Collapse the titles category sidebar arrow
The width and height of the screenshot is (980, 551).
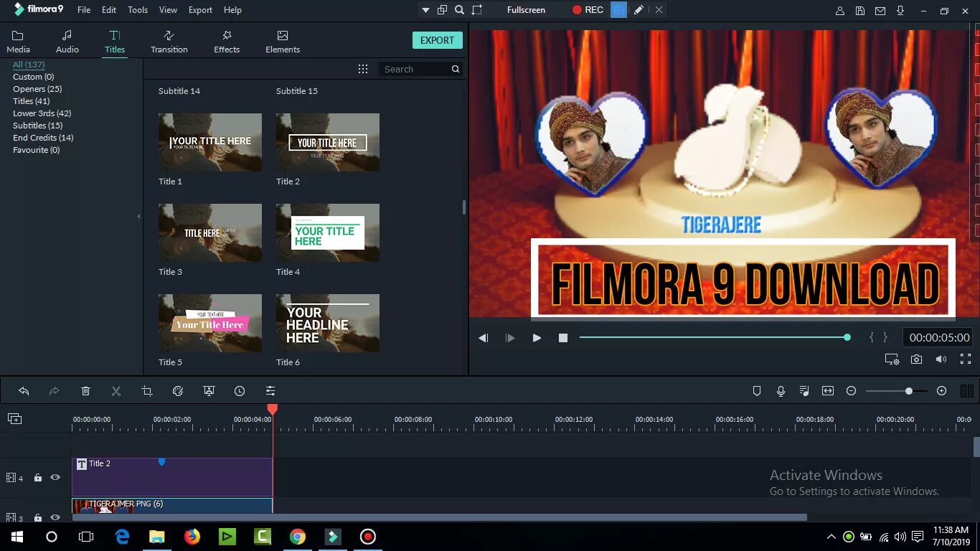pyautogui.click(x=138, y=216)
